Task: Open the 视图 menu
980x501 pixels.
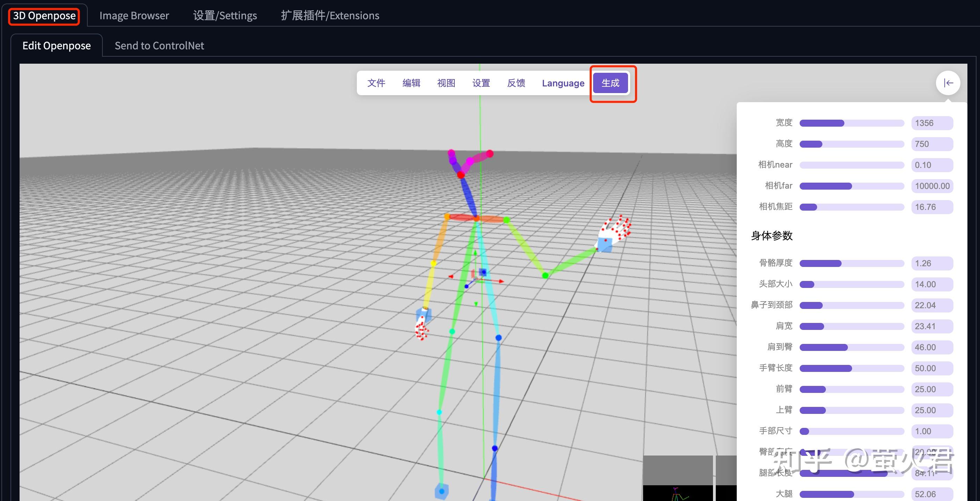Action: [x=446, y=83]
